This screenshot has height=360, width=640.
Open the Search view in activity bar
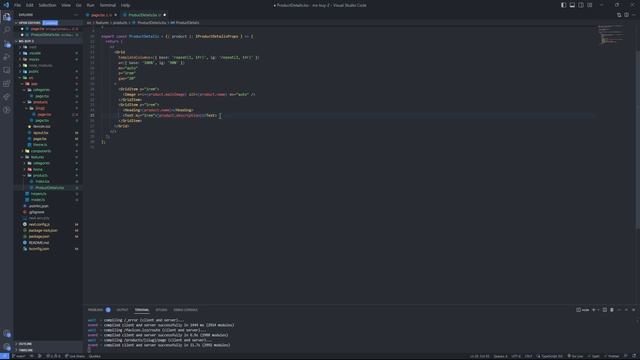(7, 30)
